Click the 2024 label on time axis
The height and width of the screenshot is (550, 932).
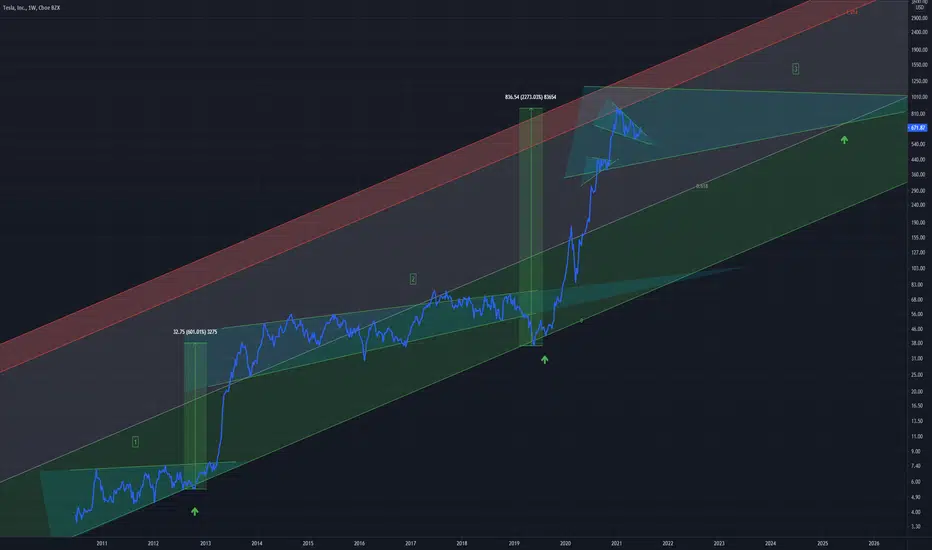pyautogui.click(x=770, y=543)
